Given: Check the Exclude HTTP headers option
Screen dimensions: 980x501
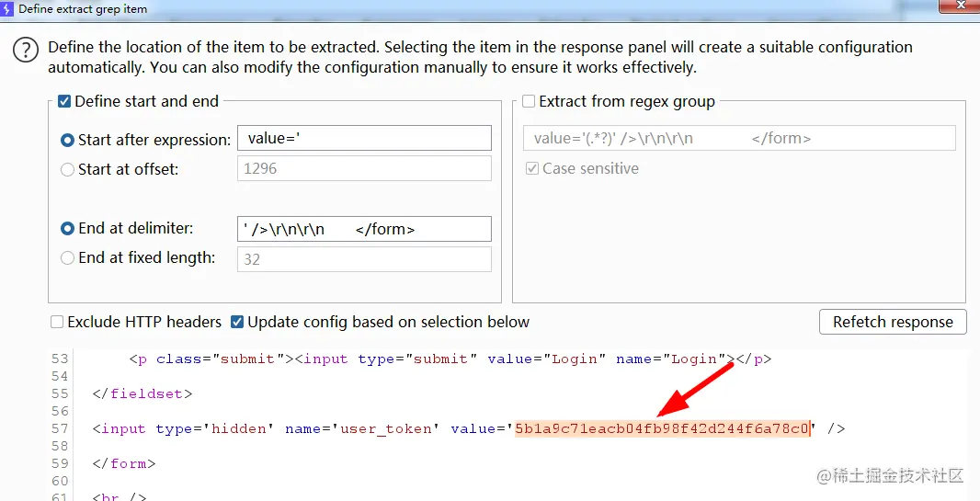Looking at the screenshot, I should click(57, 322).
